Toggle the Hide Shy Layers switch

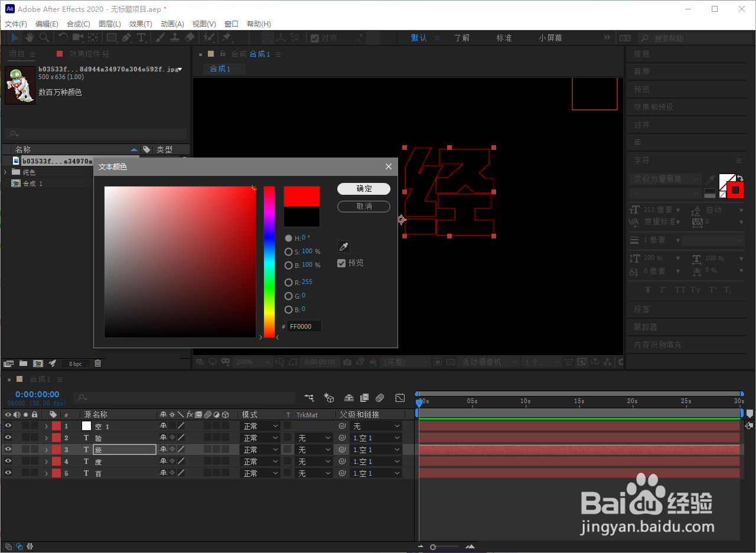349,398
